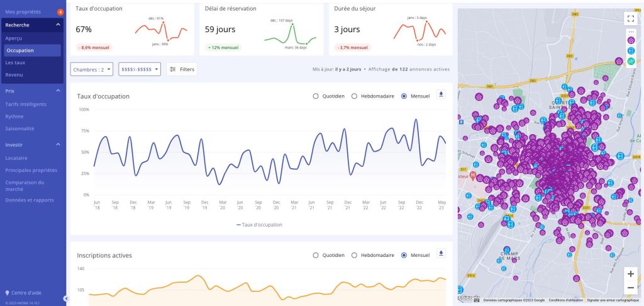
Task: Toggle fullscreen view on the map
Action: click(631, 18)
